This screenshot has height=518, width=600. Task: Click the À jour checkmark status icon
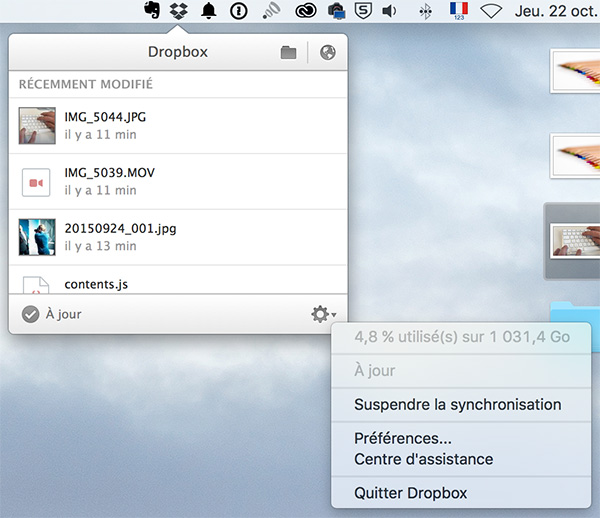(30, 314)
